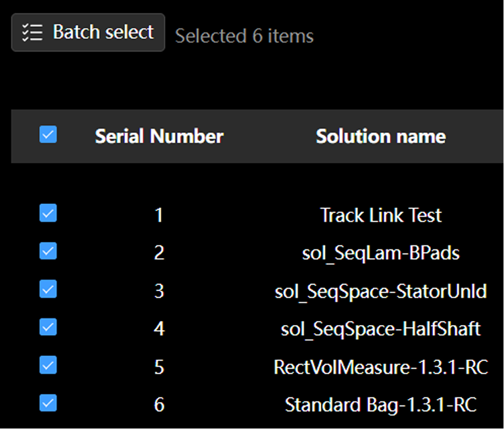Click the Serial Number column header
This screenshot has height=429, width=504.
(159, 136)
